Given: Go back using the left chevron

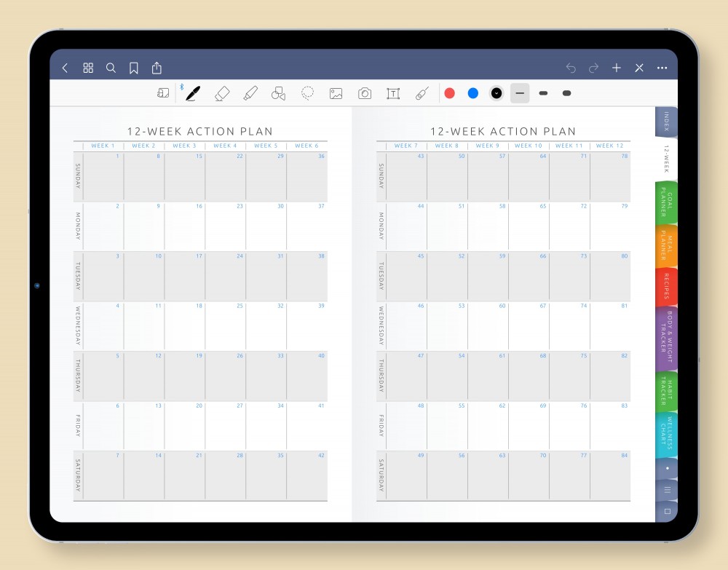Looking at the screenshot, I should click(65, 68).
